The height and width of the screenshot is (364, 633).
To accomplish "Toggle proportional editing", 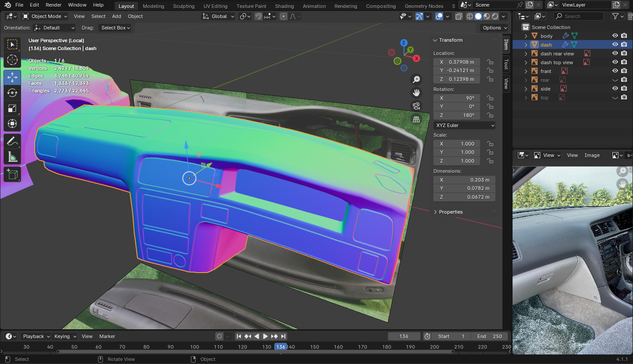I will [284, 16].
